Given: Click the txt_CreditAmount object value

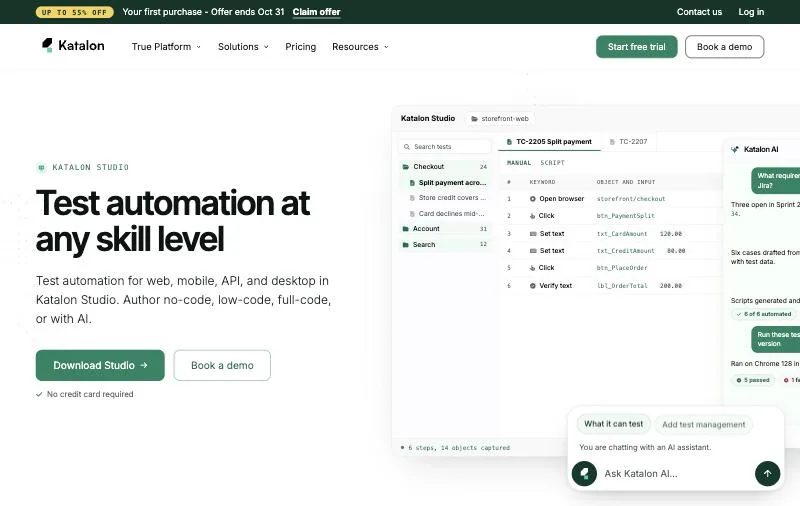Looking at the screenshot, I should click(x=626, y=251).
